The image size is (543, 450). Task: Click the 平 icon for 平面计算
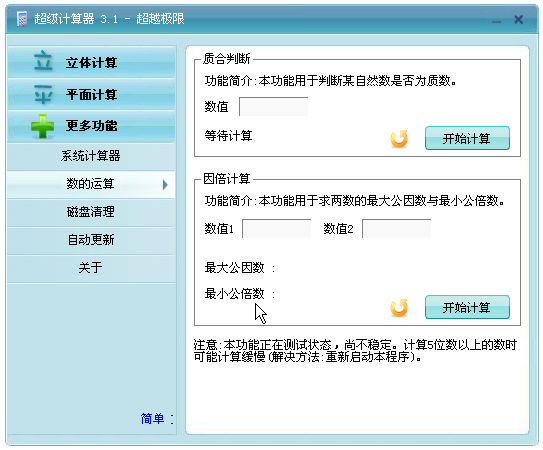tap(43, 94)
